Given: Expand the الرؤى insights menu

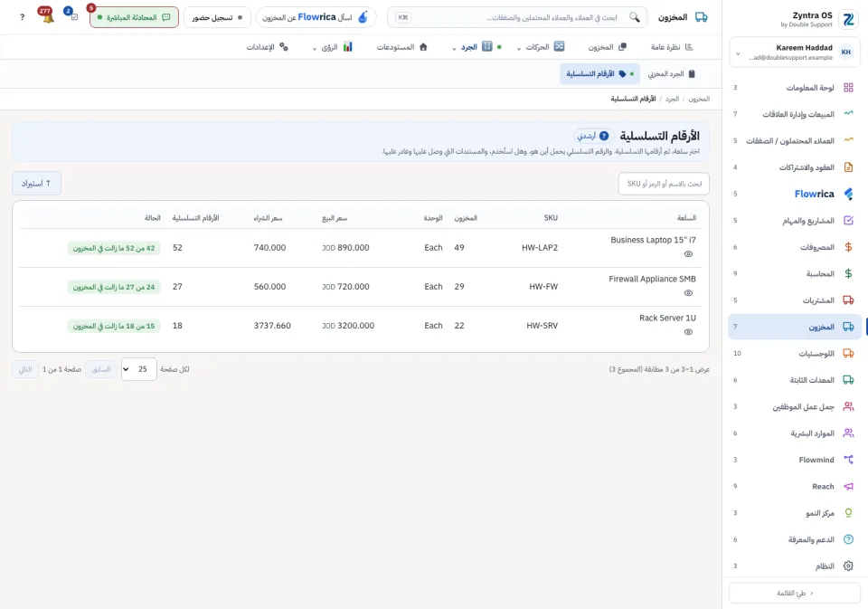Looking at the screenshot, I should coord(332,47).
